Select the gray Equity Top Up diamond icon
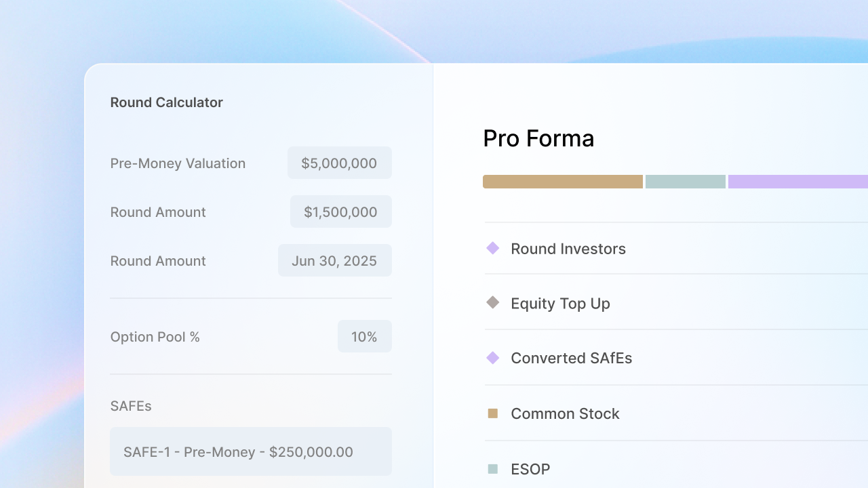Viewport: 868px width, 488px height. [x=492, y=303]
